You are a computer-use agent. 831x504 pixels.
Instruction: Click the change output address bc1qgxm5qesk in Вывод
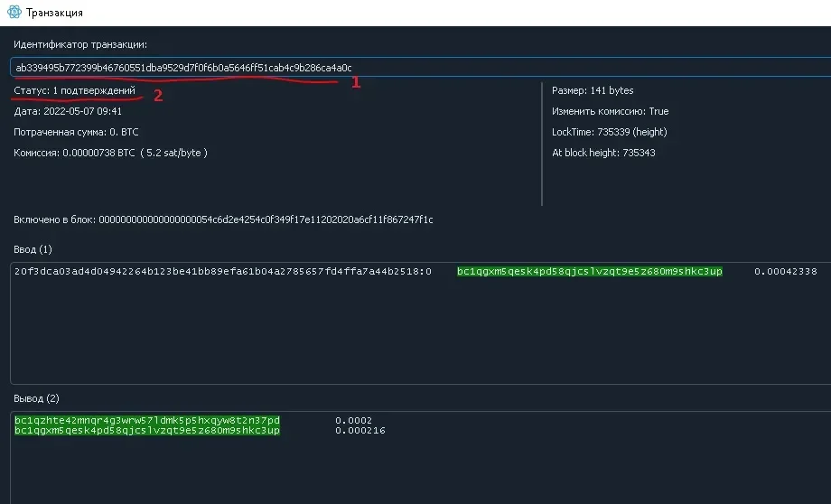coord(147,430)
